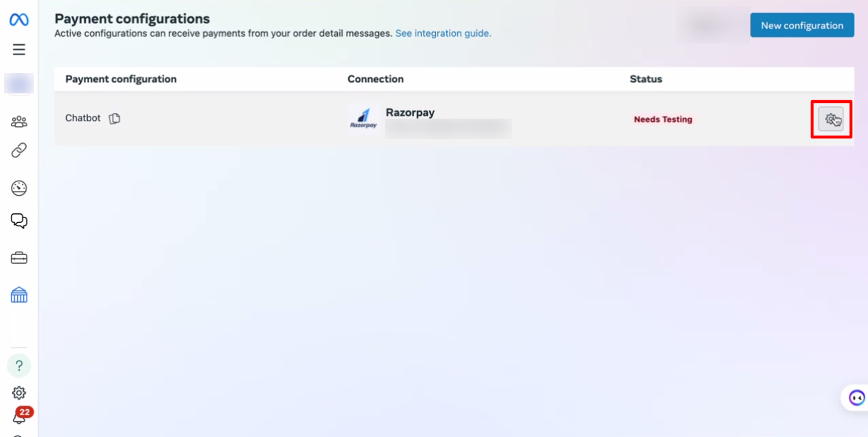
Task: Open the assistant chat bubble at the right edge
Action: pos(856,397)
